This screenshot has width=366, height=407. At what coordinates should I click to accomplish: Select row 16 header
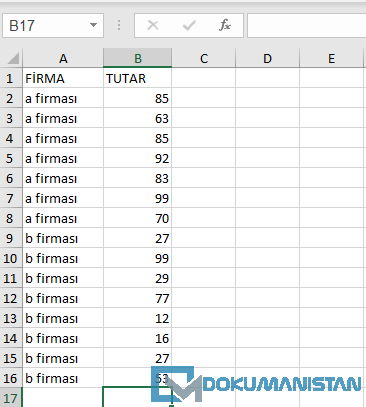[x=11, y=378]
